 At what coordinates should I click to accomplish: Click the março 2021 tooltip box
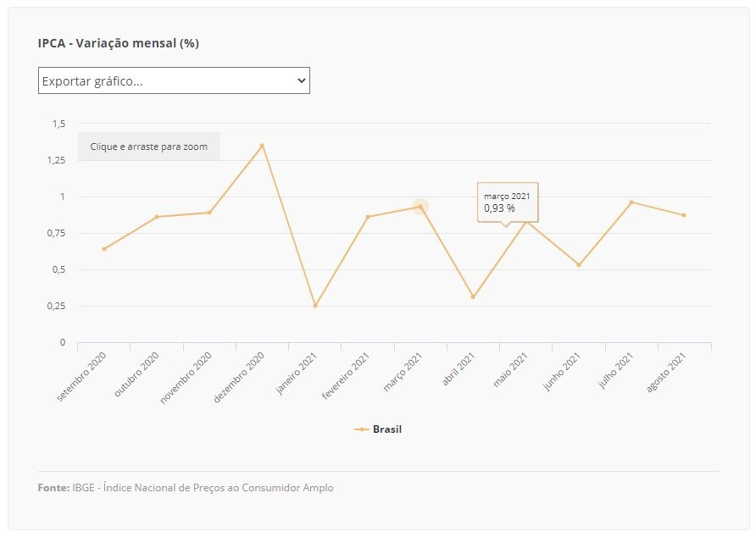508,202
